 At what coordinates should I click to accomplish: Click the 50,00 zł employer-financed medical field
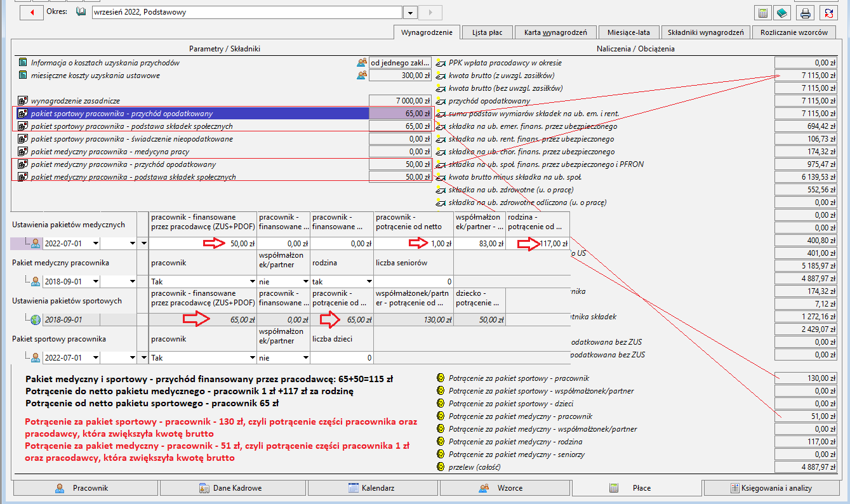click(203, 243)
